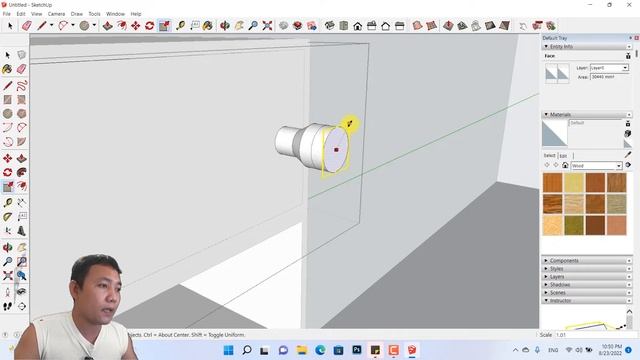The height and width of the screenshot is (360, 640).
Task: Click the front face material thumbnail in Entity Info
Action: (551, 73)
